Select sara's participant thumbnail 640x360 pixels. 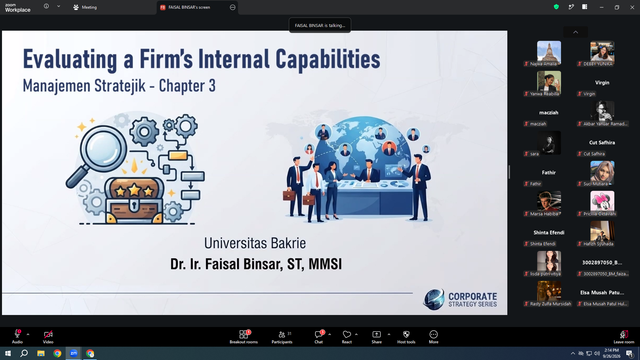click(x=549, y=144)
